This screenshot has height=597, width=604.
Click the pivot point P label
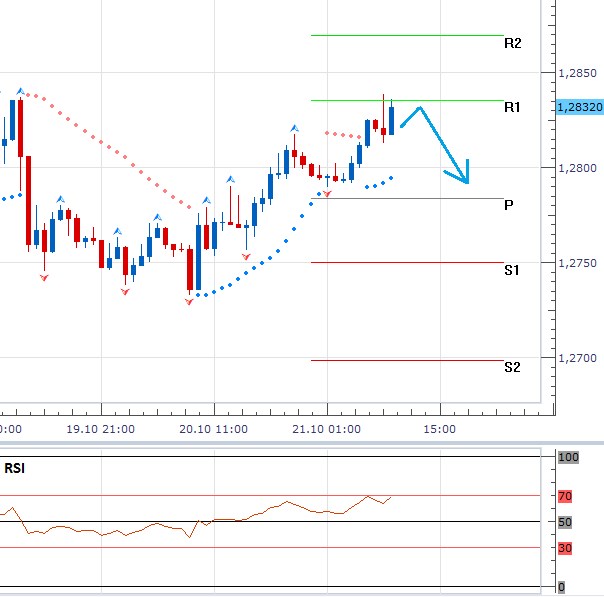tap(509, 205)
